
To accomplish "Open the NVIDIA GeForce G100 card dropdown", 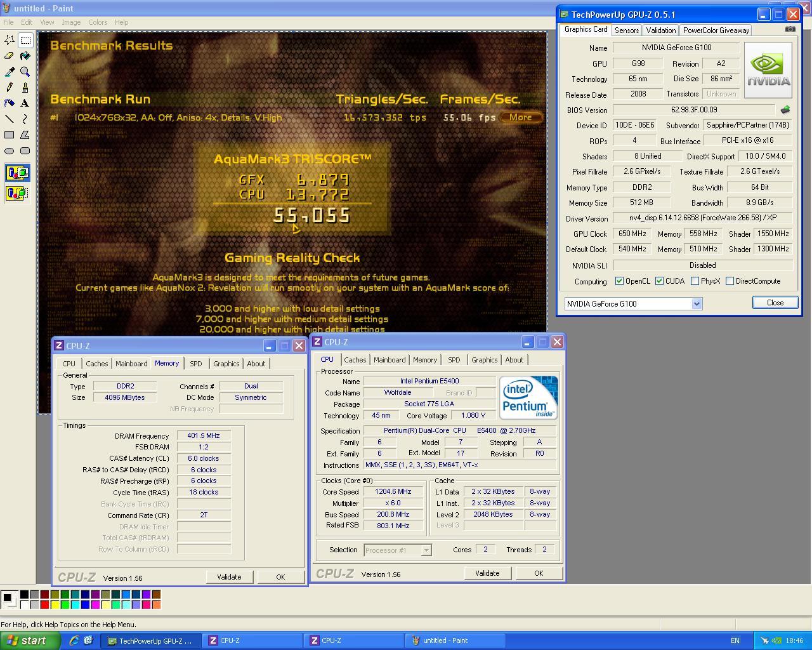I will pos(697,303).
